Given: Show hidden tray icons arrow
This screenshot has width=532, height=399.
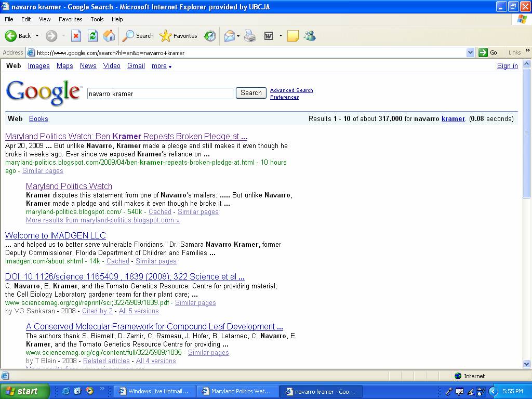Looking at the screenshot, I should pyautogui.click(x=494, y=392).
